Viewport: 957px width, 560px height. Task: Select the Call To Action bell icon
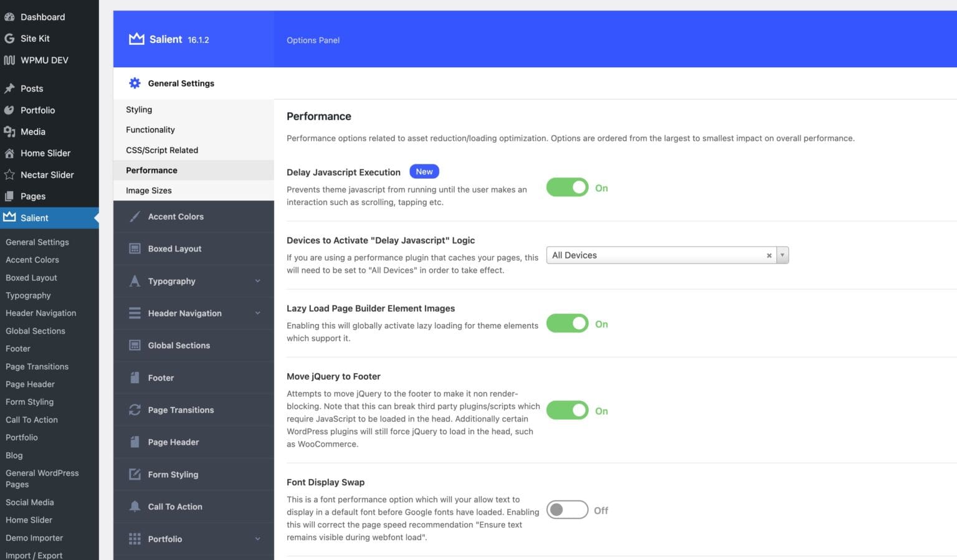(x=135, y=506)
